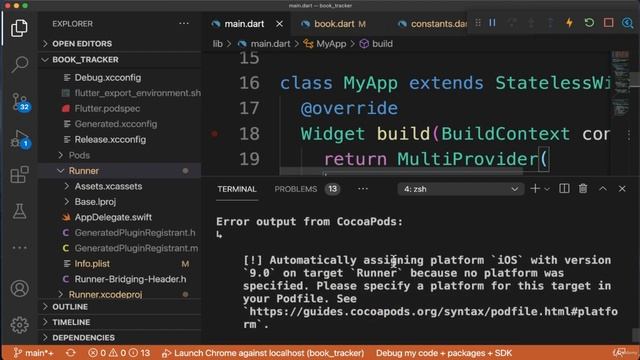Show additional activity bar views
Viewport: 640px width, 360px height.
pyautogui.click(x=19, y=248)
